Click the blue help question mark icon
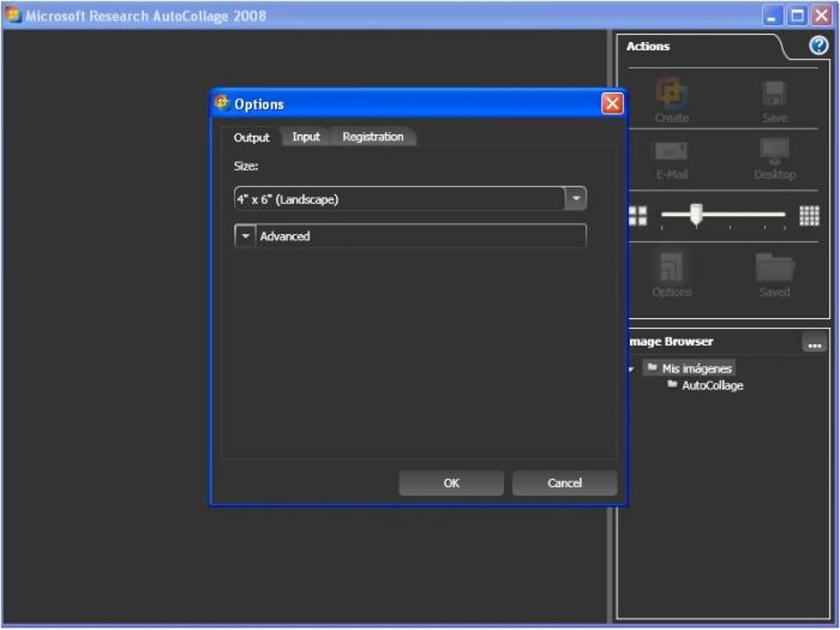The width and height of the screenshot is (840, 630). [818, 45]
